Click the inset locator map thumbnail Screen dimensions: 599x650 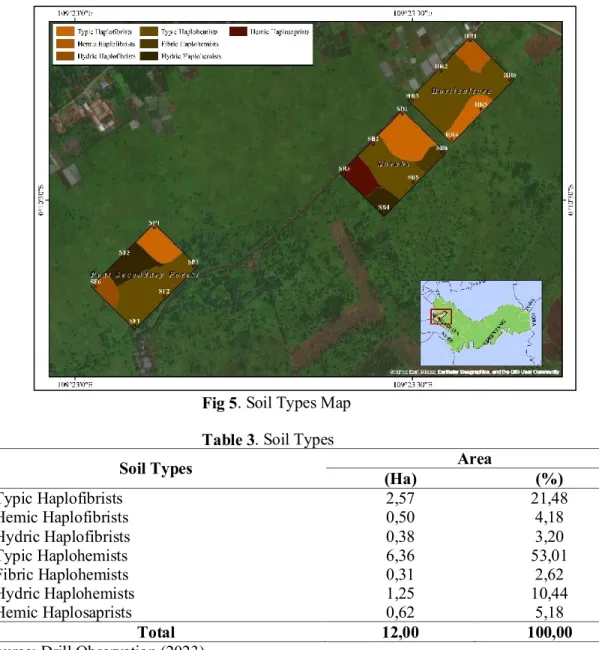coord(481,323)
